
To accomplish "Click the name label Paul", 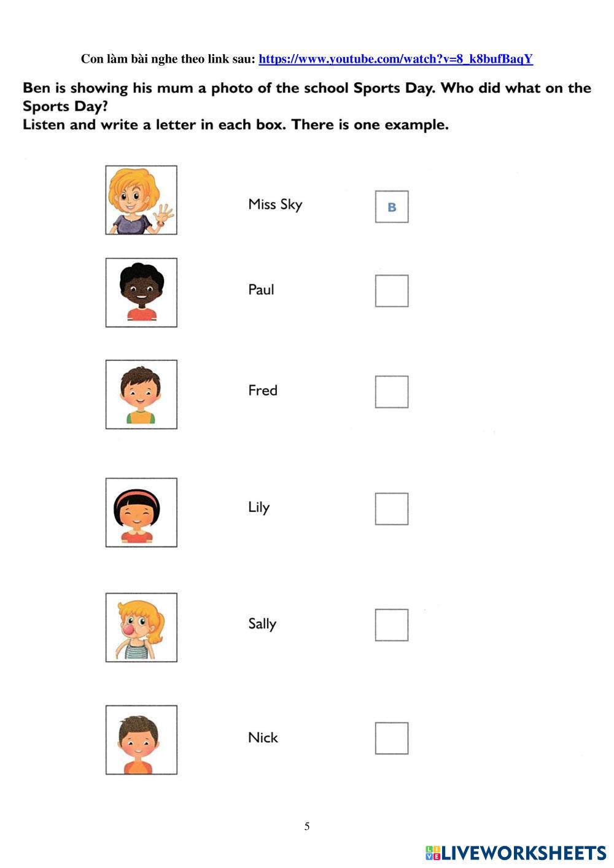I will pyautogui.click(x=261, y=290).
